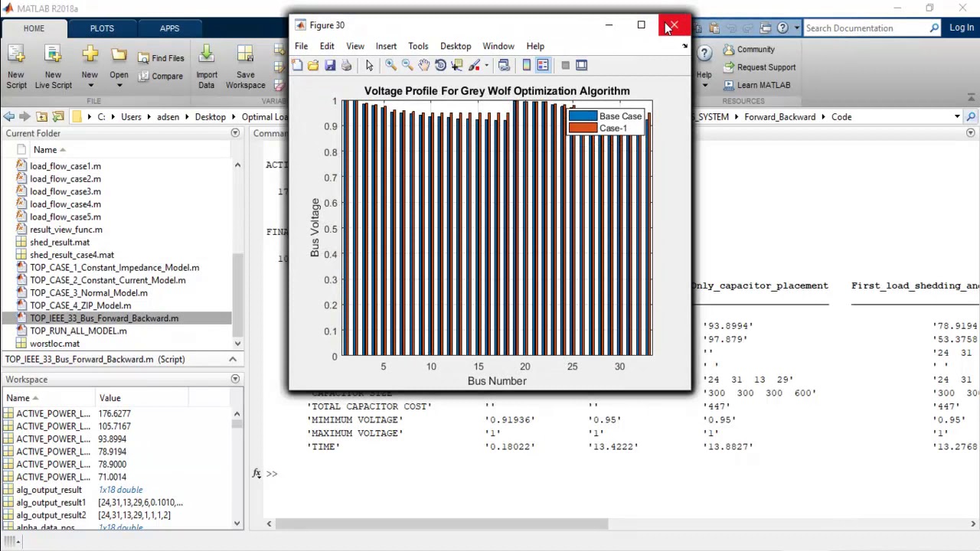Select the Edit Plot arrow tool
Viewport: 980px width, 551px height.
click(369, 66)
